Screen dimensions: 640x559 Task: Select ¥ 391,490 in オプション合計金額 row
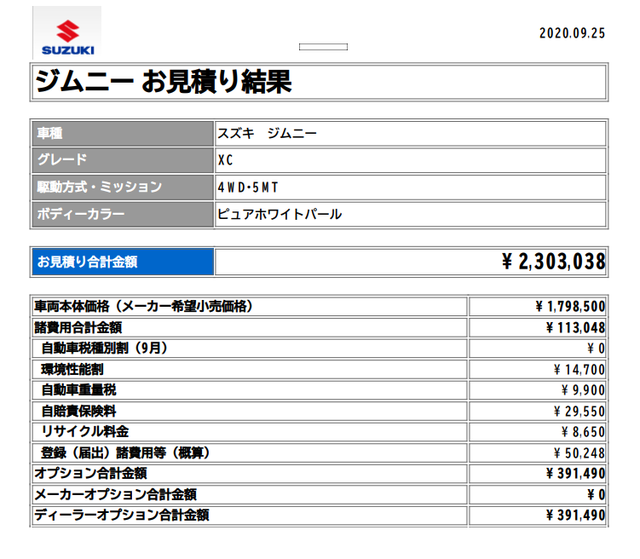(x=576, y=473)
